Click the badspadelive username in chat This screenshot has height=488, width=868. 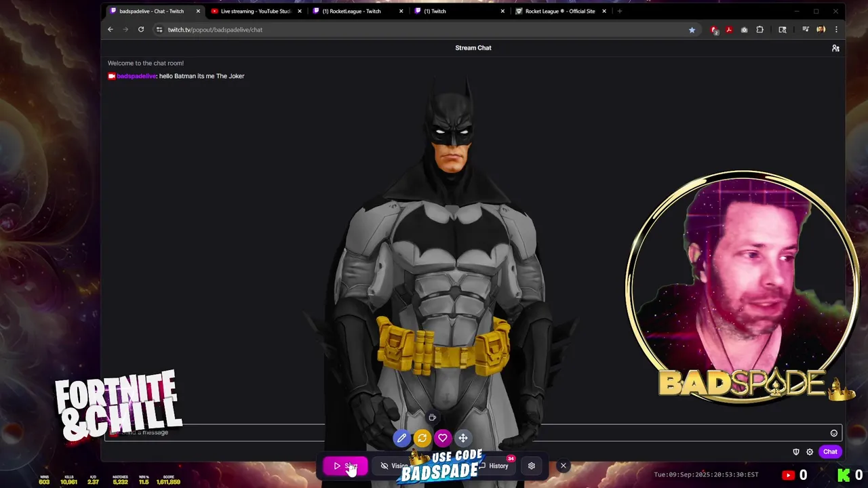[x=136, y=76]
